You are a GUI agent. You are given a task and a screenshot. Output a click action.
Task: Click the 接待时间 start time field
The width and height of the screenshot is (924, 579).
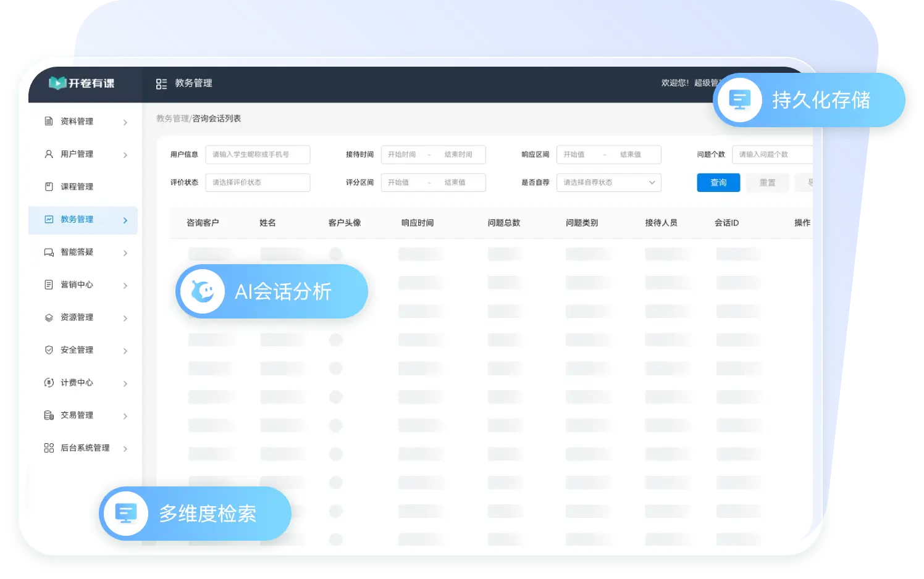point(403,155)
